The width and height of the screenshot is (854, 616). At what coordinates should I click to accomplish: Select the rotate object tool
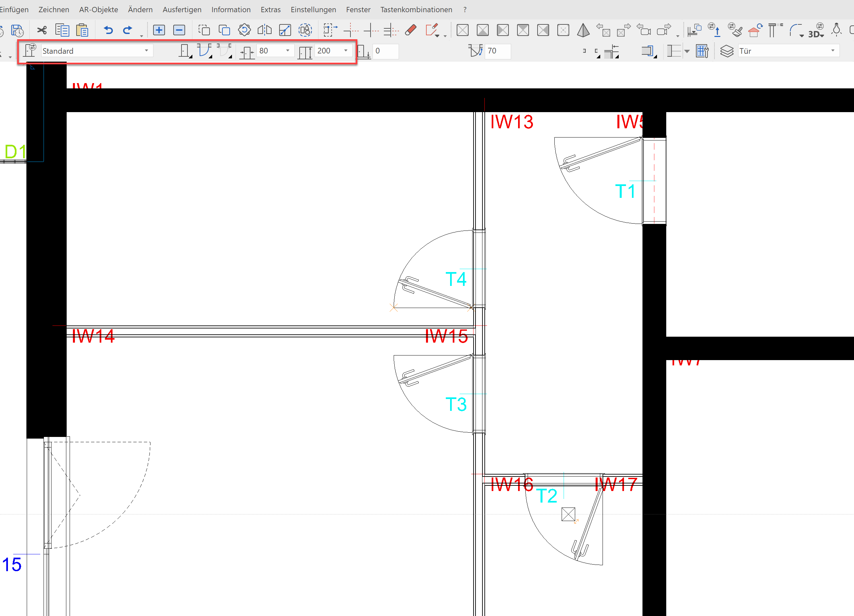coord(245,30)
